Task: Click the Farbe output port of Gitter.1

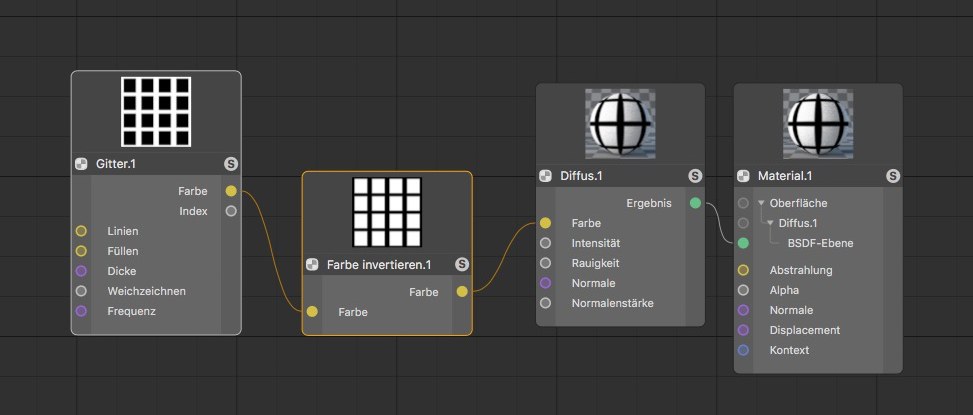Action: pyautogui.click(x=231, y=191)
